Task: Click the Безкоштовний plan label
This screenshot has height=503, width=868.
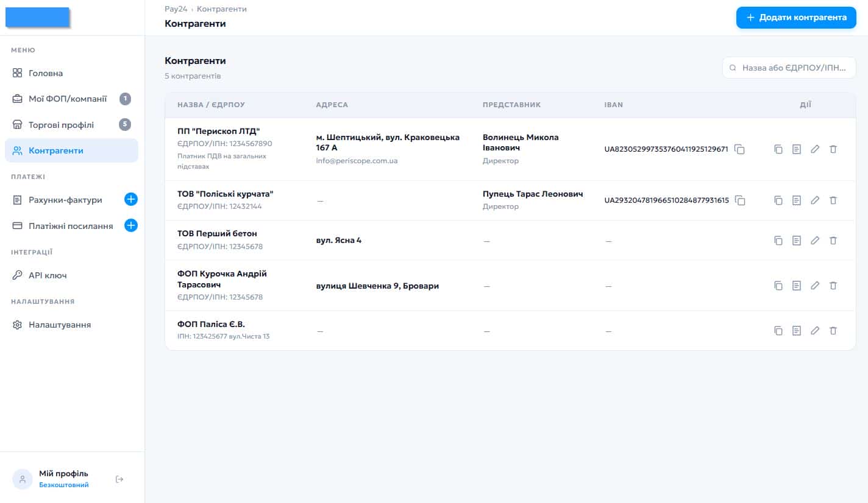Action: coord(63,485)
